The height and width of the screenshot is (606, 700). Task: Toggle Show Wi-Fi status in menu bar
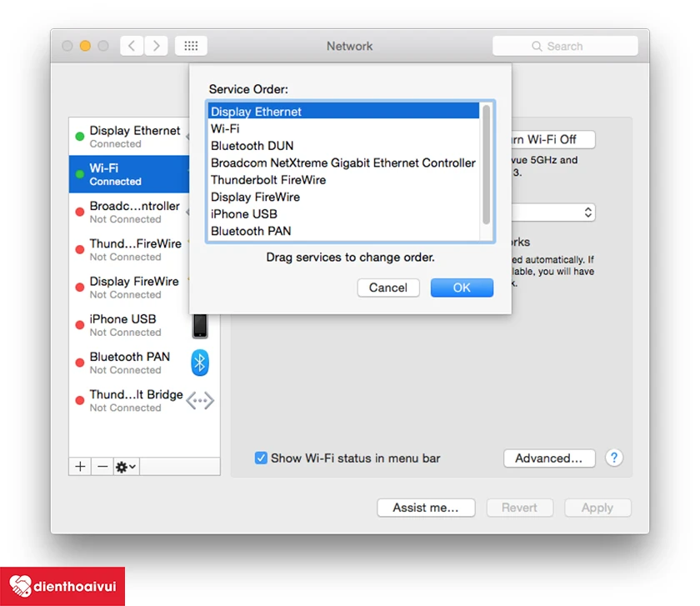[x=261, y=458]
